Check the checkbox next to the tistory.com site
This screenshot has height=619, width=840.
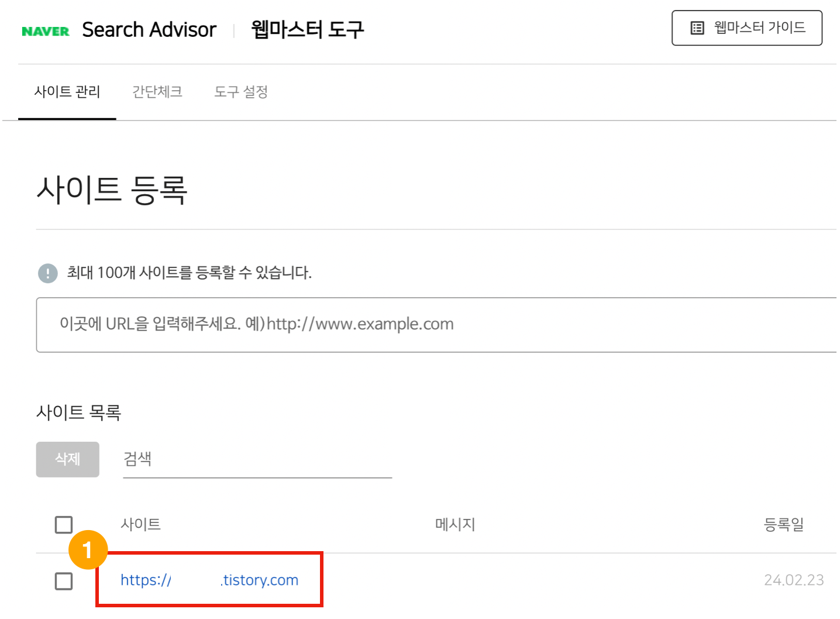point(63,581)
